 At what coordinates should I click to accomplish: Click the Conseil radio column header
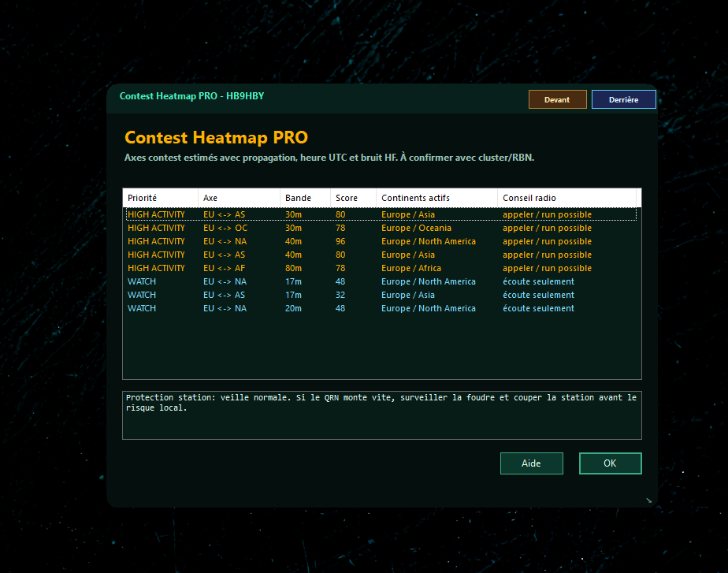click(x=566, y=198)
